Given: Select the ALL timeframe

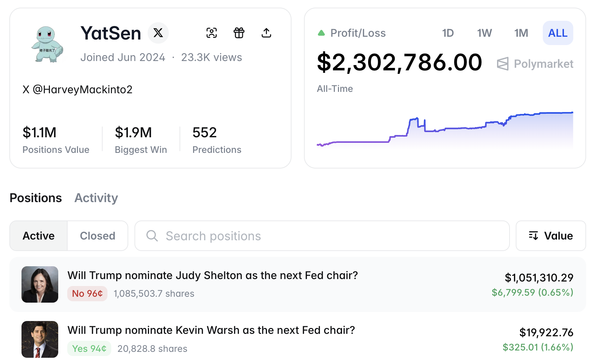Looking at the screenshot, I should click(558, 33).
